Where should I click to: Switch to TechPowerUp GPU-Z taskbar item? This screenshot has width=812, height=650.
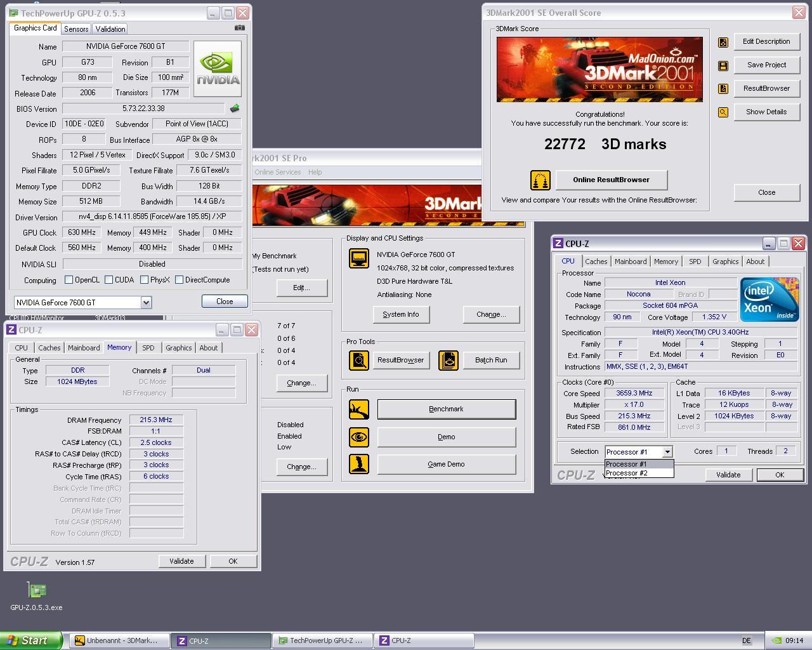[x=322, y=640]
